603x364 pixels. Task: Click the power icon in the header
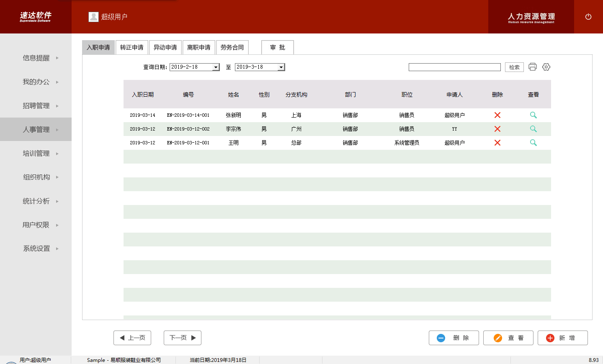(x=588, y=17)
